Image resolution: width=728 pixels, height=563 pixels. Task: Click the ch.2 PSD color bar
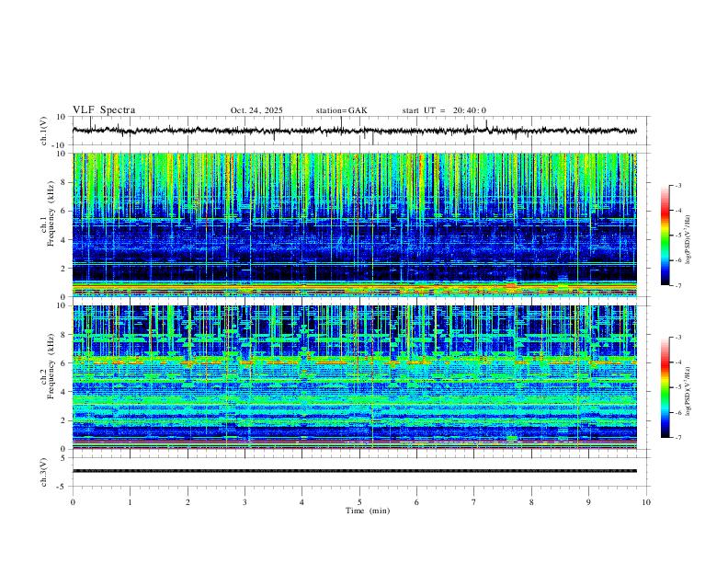[x=665, y=387]
